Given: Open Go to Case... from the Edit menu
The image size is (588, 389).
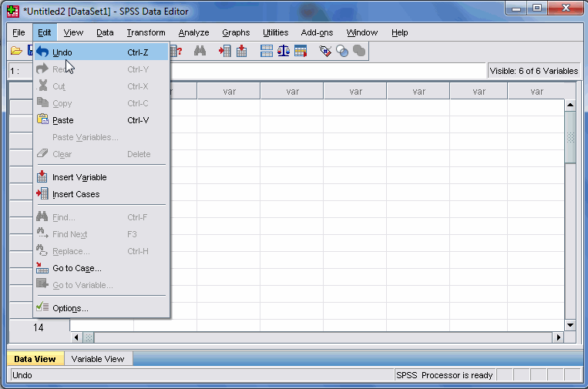Looking at the screenshot, I should (101, 268).
